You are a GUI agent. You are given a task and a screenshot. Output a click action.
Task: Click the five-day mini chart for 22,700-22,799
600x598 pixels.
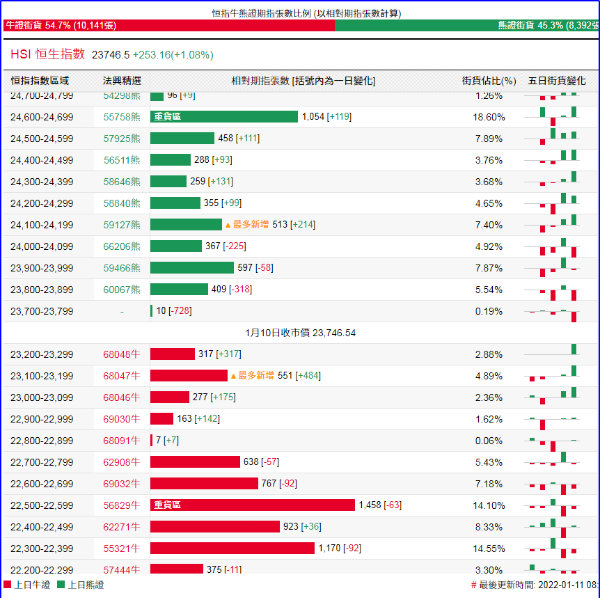[551, 459]
